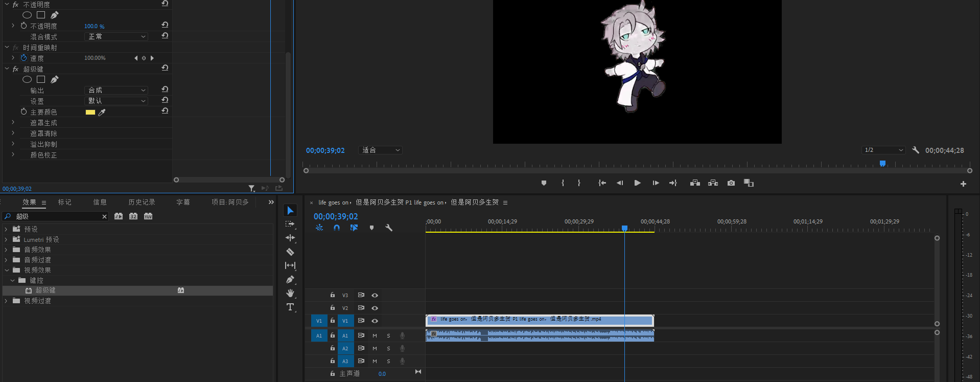980x382 pixels.
Task: Pick key color with eyedropper
Action: [102, 112]
